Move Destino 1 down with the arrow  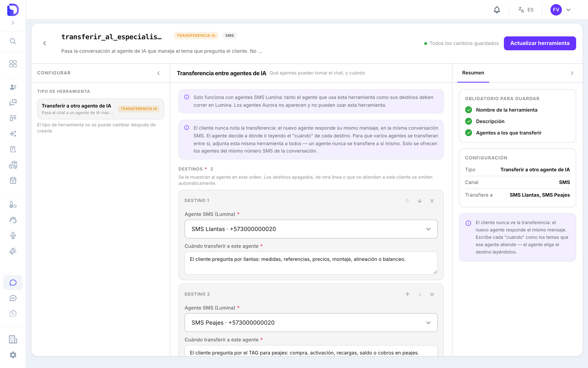click(420, 201)
